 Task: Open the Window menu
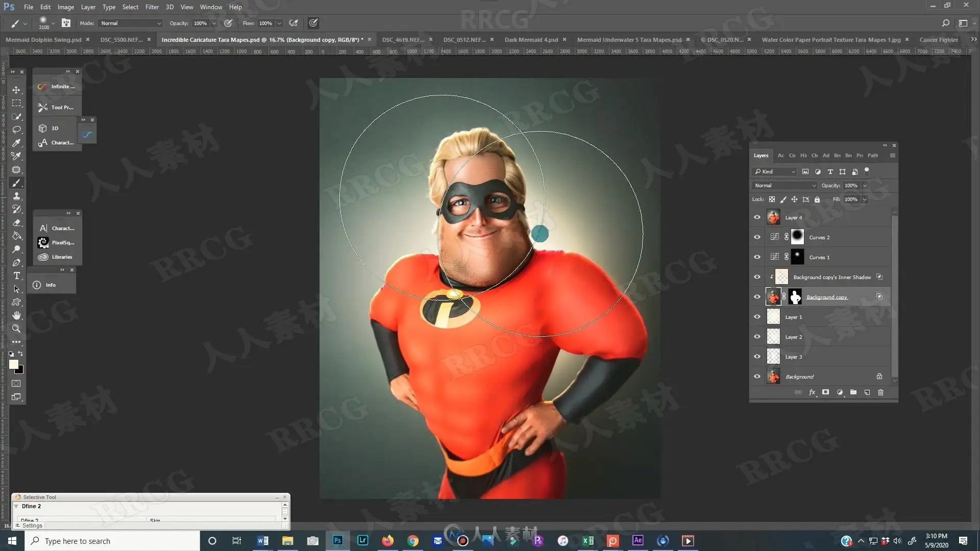click(x=211, y=7)
